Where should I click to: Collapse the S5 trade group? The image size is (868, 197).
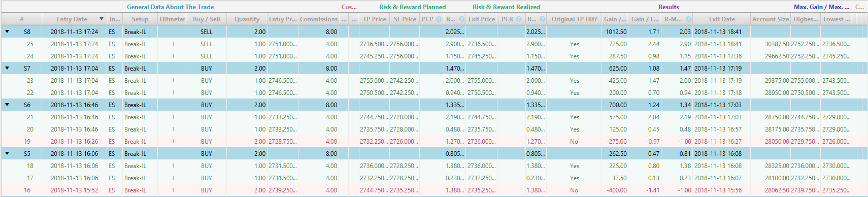point(7,153)
